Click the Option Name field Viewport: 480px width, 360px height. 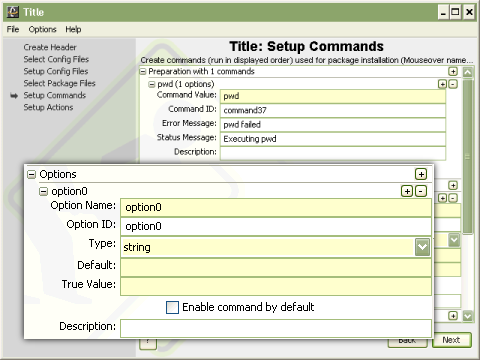[x=276, y=207]
